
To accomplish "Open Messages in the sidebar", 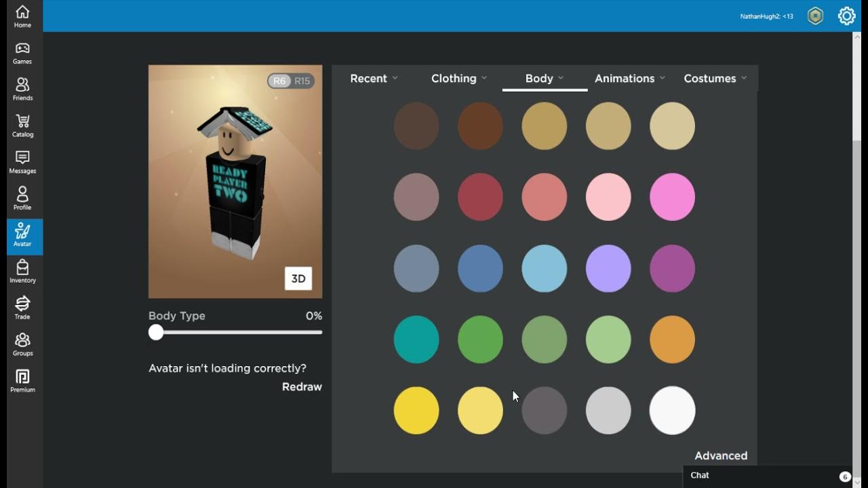I will pos(22,163).
